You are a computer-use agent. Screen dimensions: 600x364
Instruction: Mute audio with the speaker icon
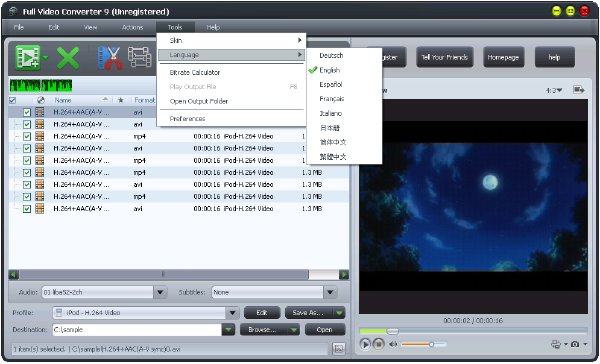point(393,344)
